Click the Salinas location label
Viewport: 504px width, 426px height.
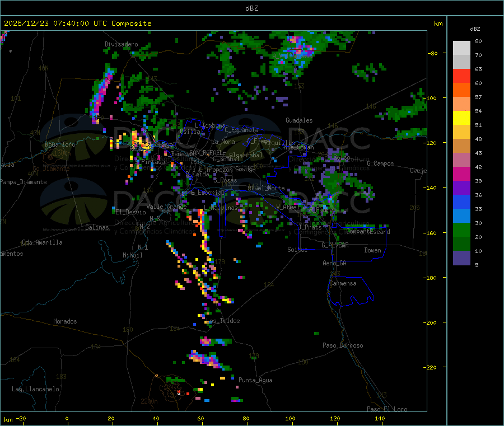pos(97,227)
